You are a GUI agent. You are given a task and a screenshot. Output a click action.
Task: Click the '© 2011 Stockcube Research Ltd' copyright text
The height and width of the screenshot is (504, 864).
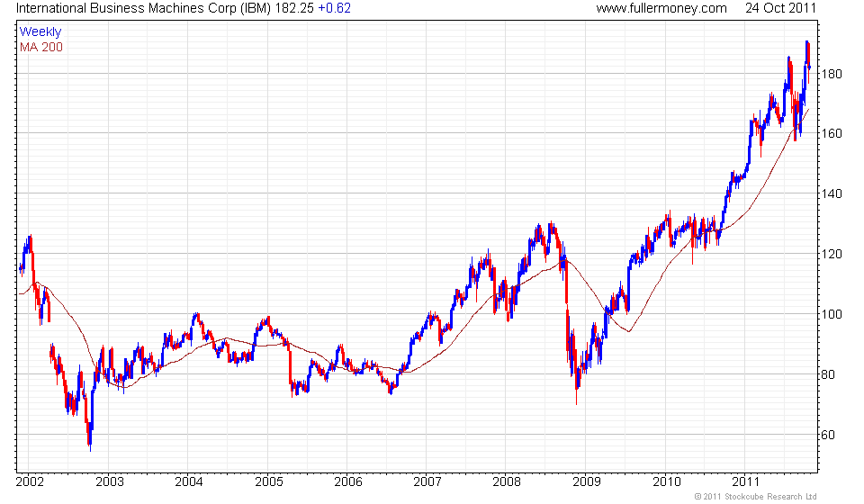pyautogui.click(x=755, y=497)
